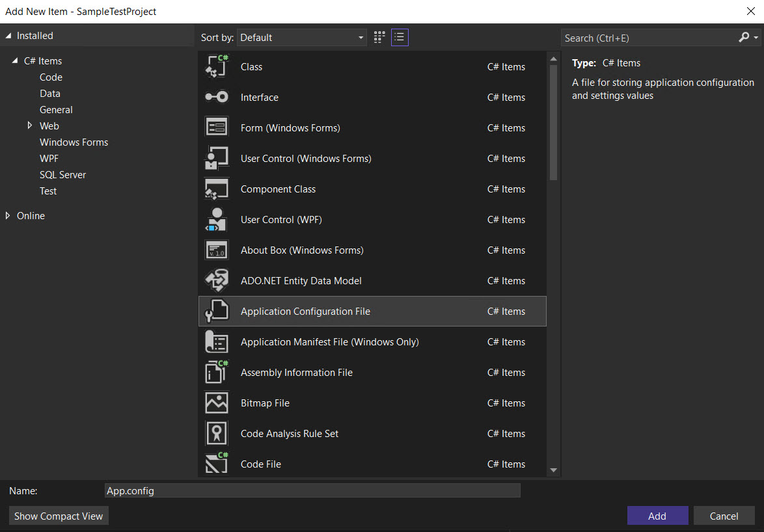Select the WPF category

(x=49, y=158)
